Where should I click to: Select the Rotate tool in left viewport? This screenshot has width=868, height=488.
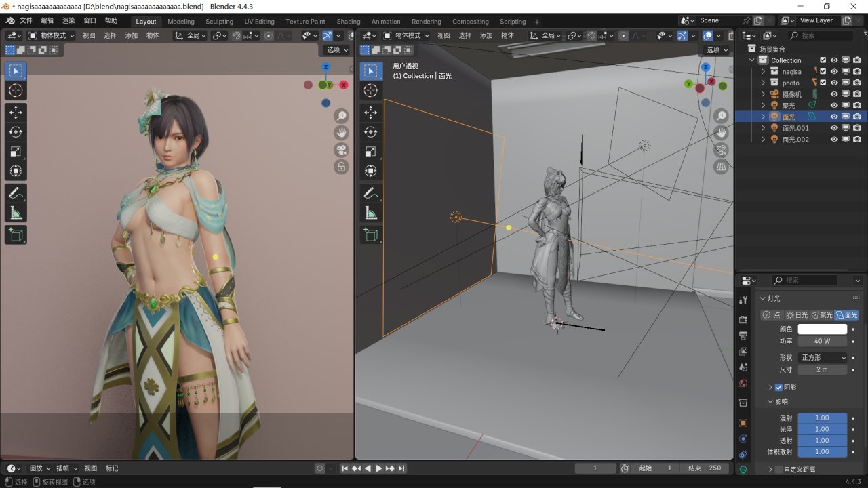click(x=16, y=132)
